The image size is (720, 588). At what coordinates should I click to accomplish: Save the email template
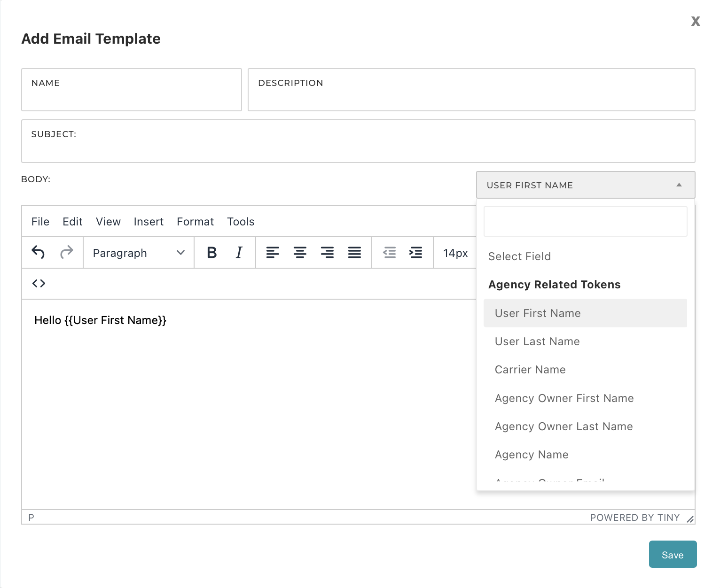pos(673,554)
